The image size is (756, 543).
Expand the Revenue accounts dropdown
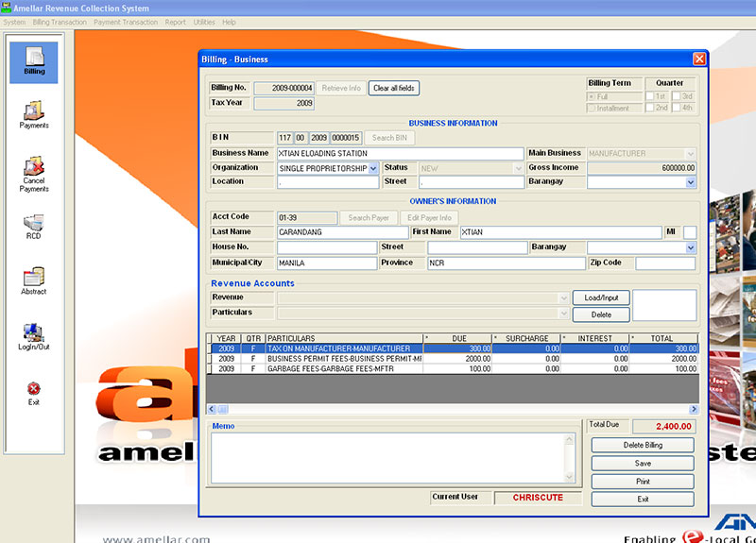(564, 298)
